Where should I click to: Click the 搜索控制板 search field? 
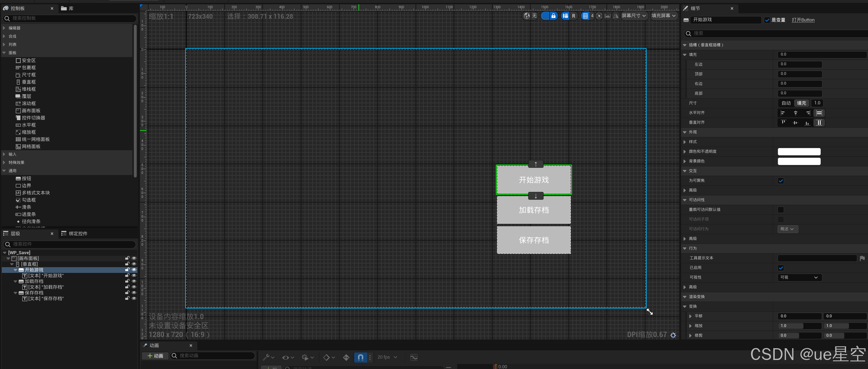click(x=70, y=18)
